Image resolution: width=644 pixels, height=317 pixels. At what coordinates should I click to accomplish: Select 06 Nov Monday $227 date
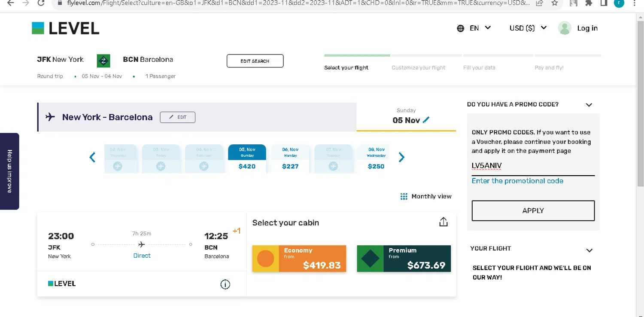pyautogui.click(x=290, y=158)
